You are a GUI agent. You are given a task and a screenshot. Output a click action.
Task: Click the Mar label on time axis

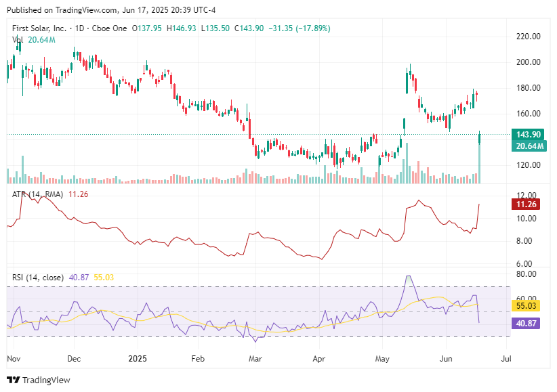255,359
